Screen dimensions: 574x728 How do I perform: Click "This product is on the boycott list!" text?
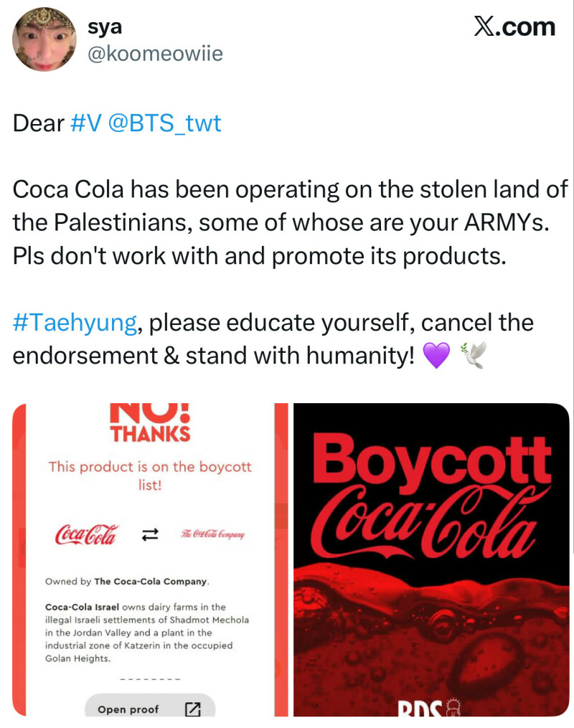coord(150,476)
